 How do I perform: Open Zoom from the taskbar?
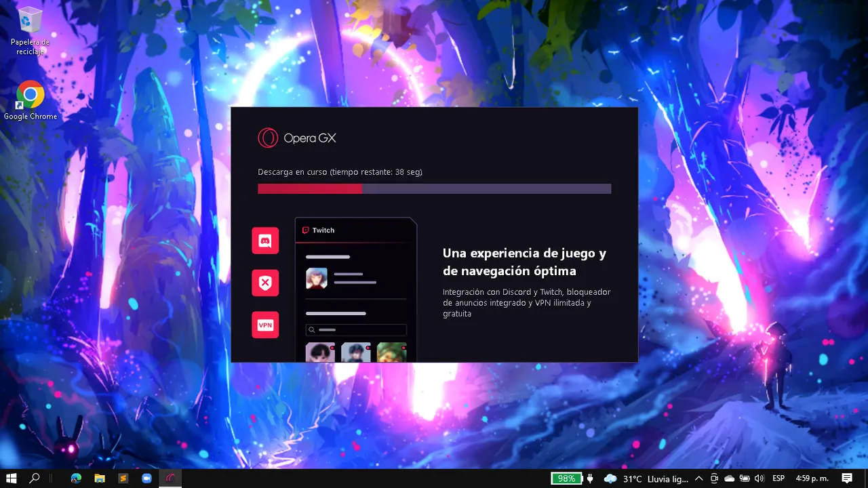click(146, 479)
